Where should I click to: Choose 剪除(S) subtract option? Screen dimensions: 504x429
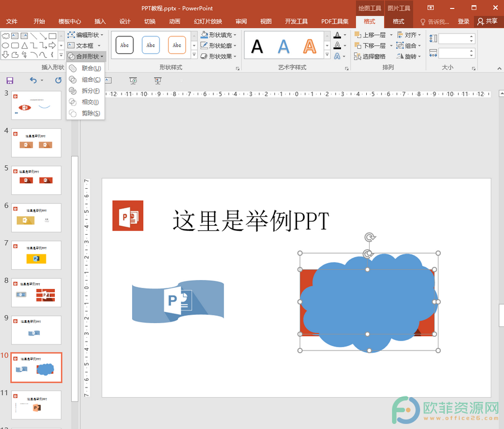coord(86,113)
